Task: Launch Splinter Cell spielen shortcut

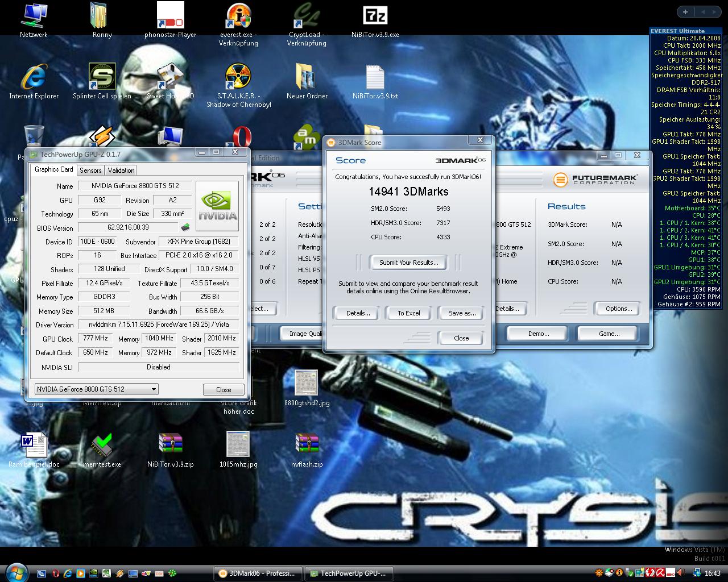Action: [x=102, y=81]
